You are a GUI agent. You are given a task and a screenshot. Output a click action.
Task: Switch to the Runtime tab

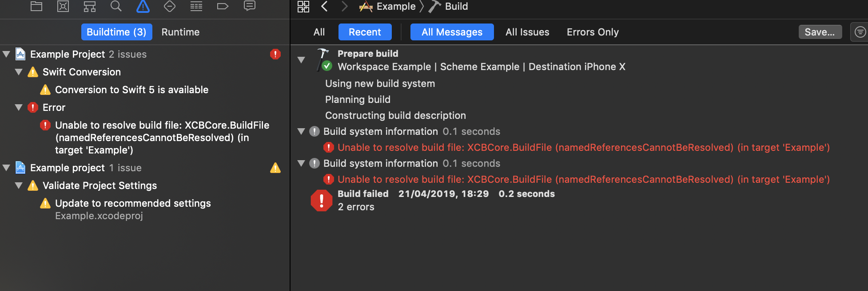click(180, 31)
